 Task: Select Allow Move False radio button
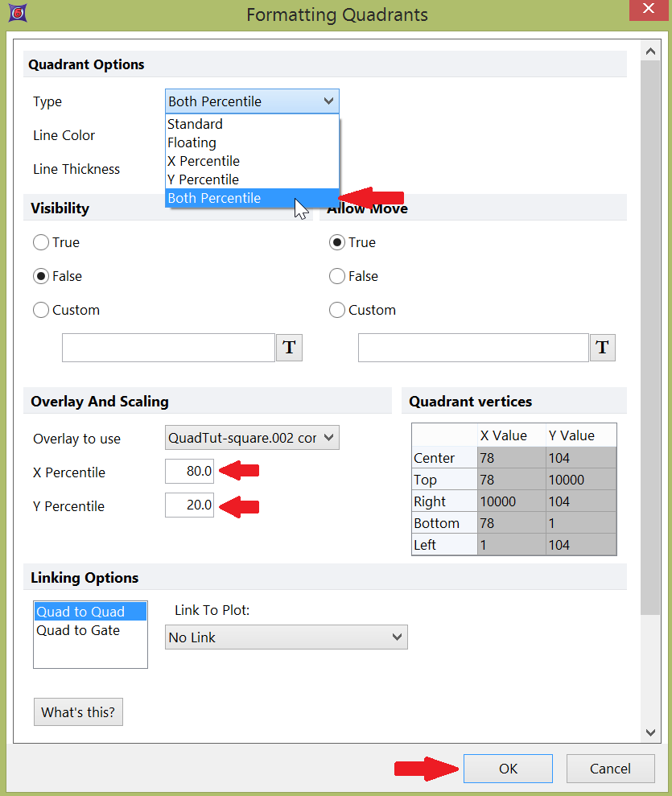click(337, 276)
